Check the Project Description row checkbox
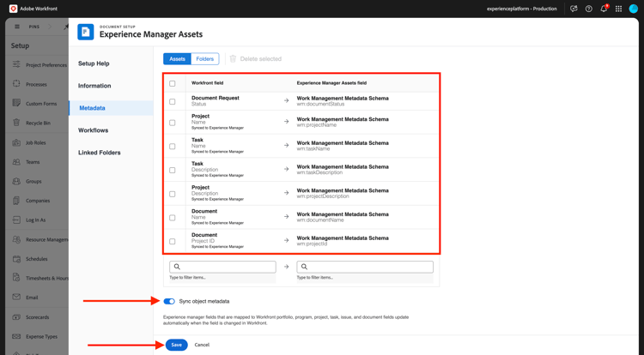The image size is (644, 355). (172, 194)
